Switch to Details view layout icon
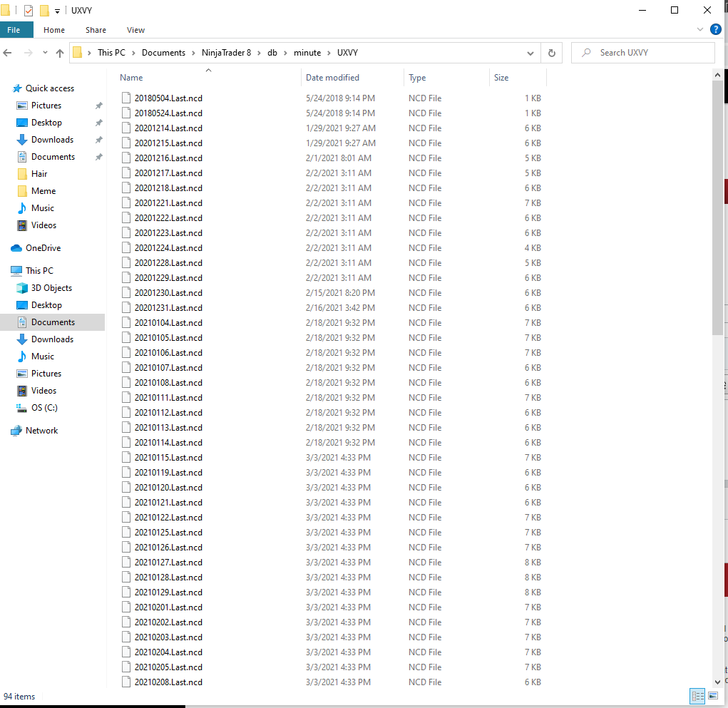Viewport: 728px width, 708px height. click(x=697, y=696)
